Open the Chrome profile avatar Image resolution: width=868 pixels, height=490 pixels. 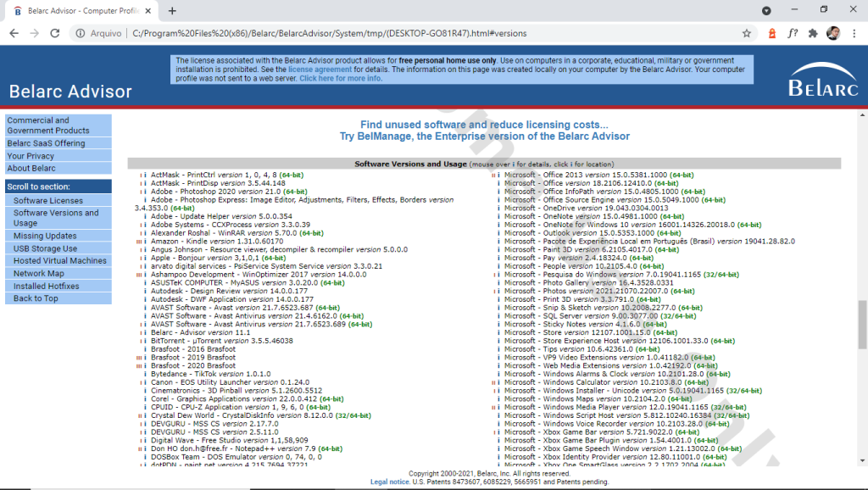tap(832, 33)
